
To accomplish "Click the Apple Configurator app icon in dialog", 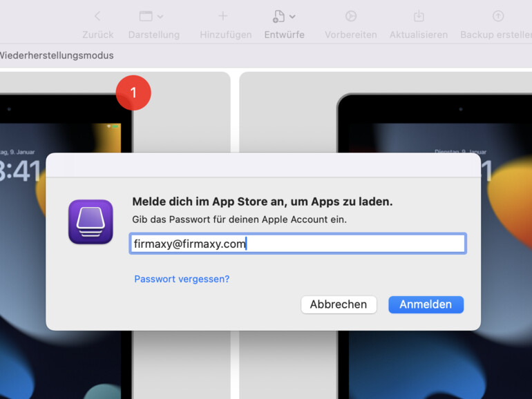I will pyautogui.click(x=91, y=222).
